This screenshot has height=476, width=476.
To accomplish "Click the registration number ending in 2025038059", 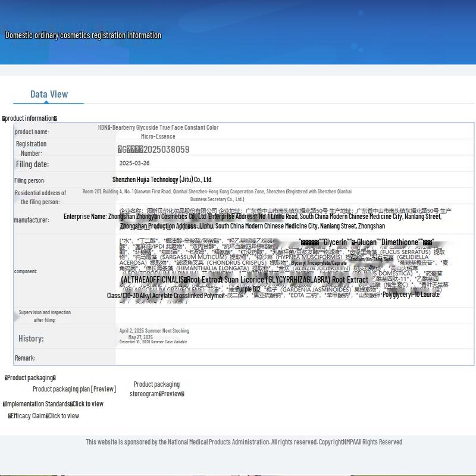I will click(x=154, y=149).
